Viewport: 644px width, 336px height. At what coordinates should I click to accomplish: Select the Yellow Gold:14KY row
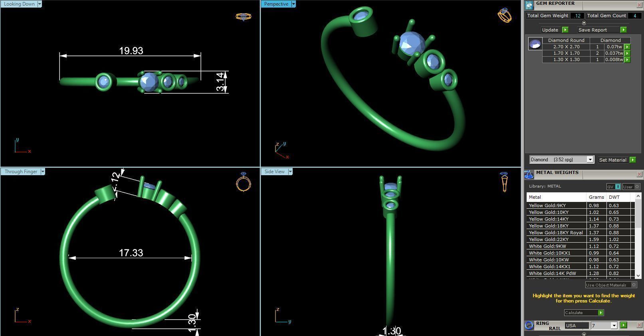[x=581, y=219]
